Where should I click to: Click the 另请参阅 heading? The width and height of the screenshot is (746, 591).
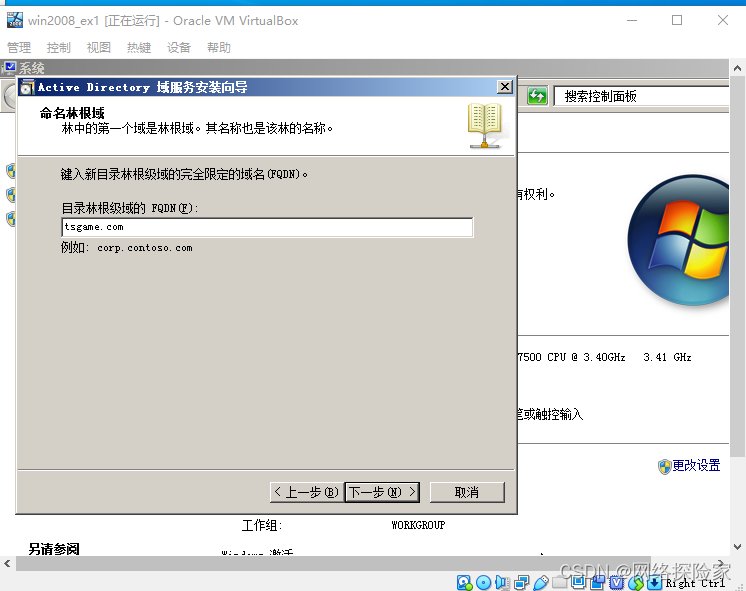pos(54,549)
